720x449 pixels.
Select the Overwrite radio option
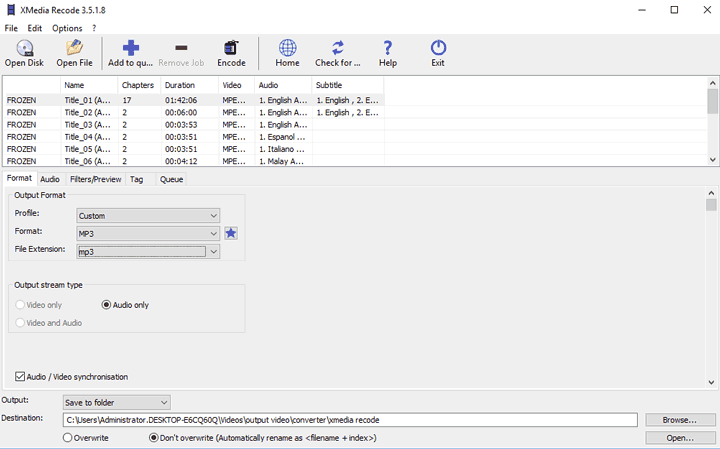click(68, 438)
